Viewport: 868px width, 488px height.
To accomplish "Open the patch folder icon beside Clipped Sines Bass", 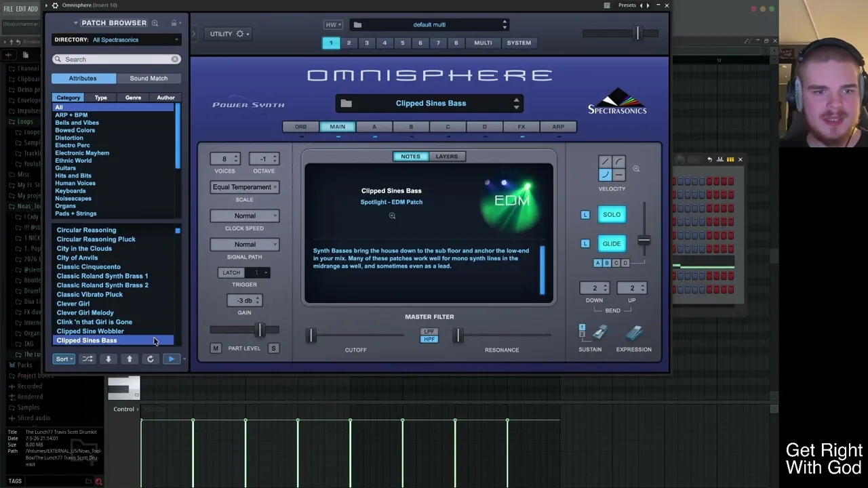I will tap(347, 103).
